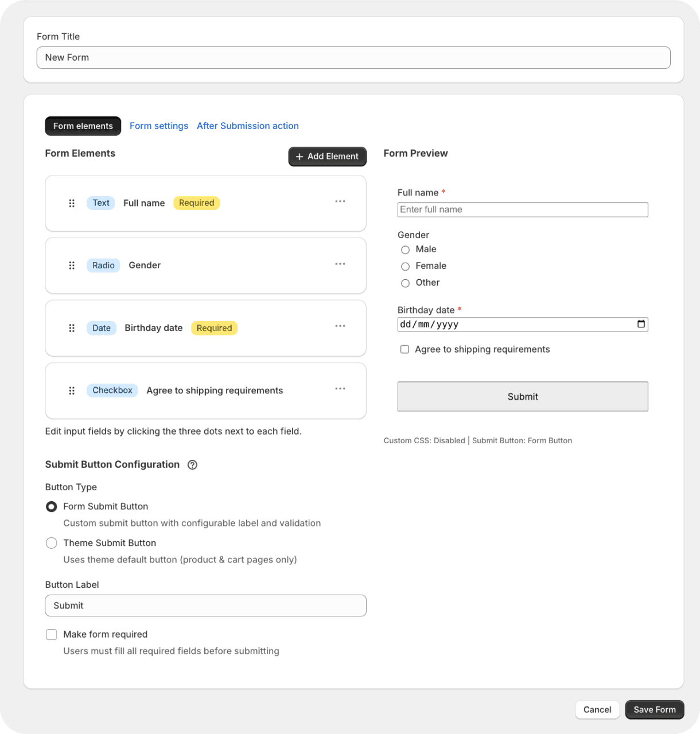Click the Save Form button
This screenshot has width=700, height=734.
(654, 709)
